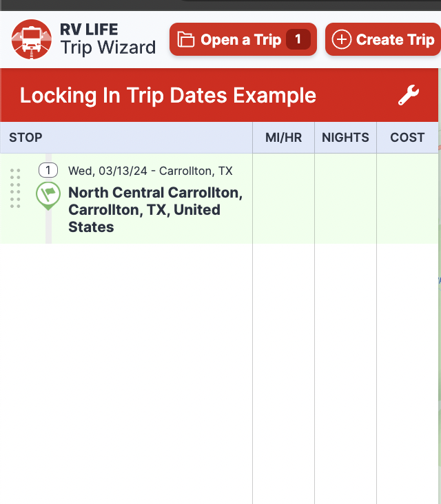Click the Create Trip button

pos(383,39)
